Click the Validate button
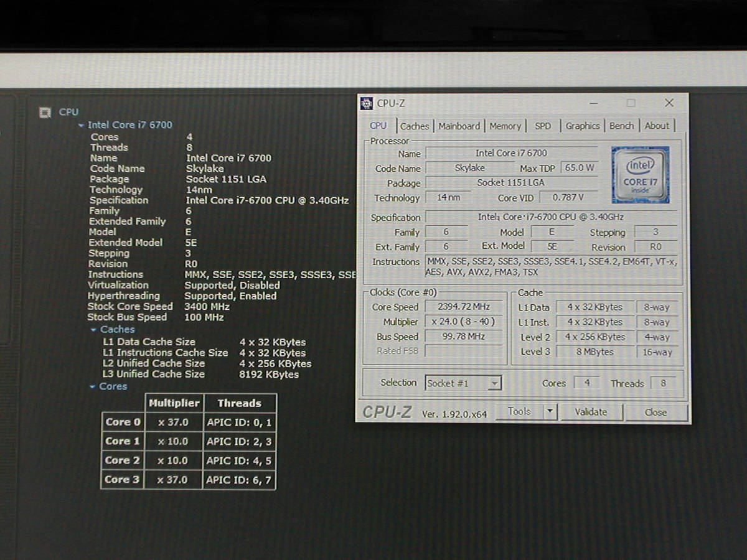747x560 pixels. (x=591, y=412)
